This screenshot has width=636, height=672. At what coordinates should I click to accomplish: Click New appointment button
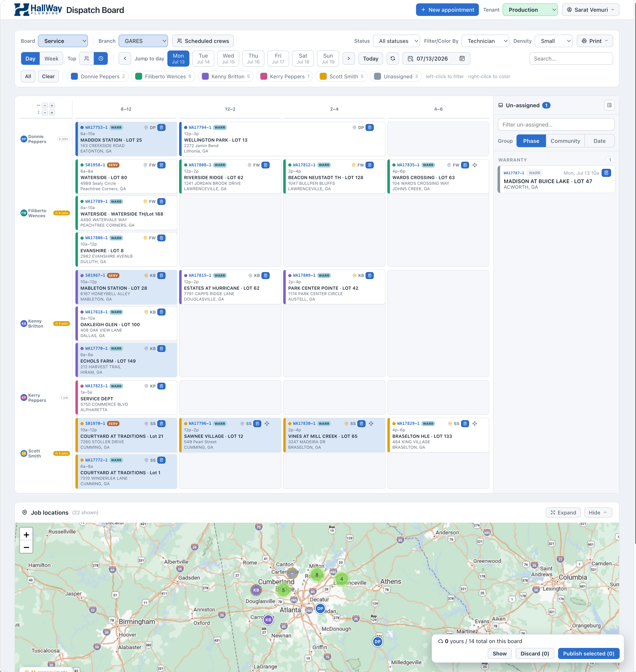[x=447, y=9]
